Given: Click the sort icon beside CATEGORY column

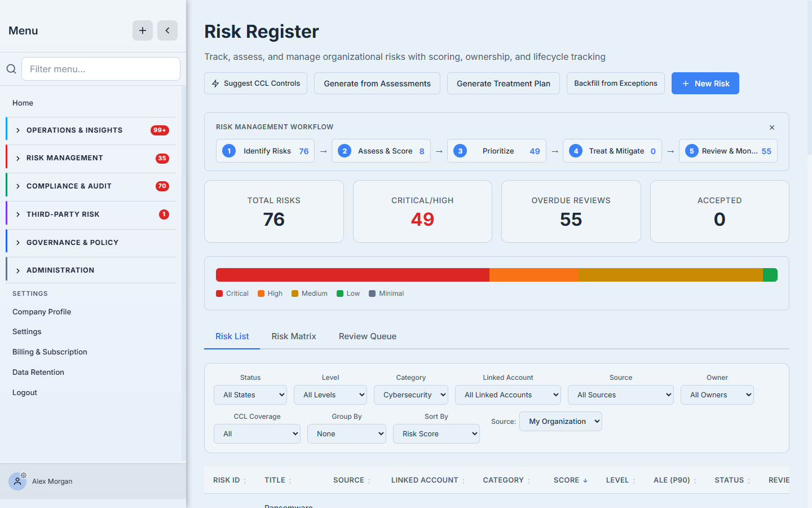Looking at the screenshot, I should point(529,481).
